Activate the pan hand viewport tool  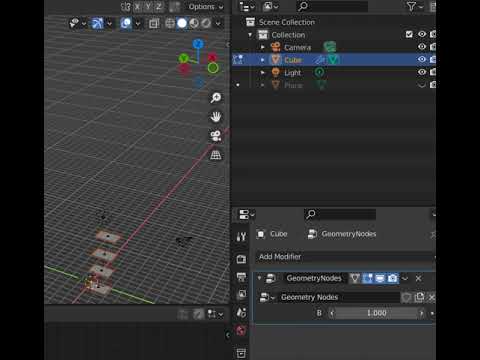click(216, 117)
